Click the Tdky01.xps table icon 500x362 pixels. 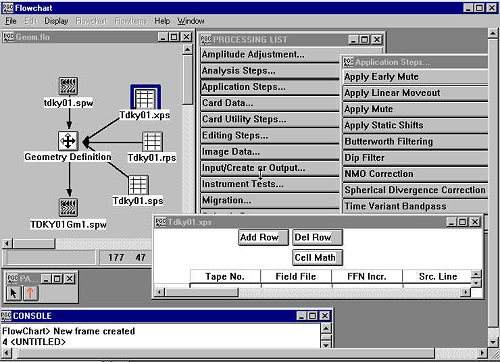[145, 98]
